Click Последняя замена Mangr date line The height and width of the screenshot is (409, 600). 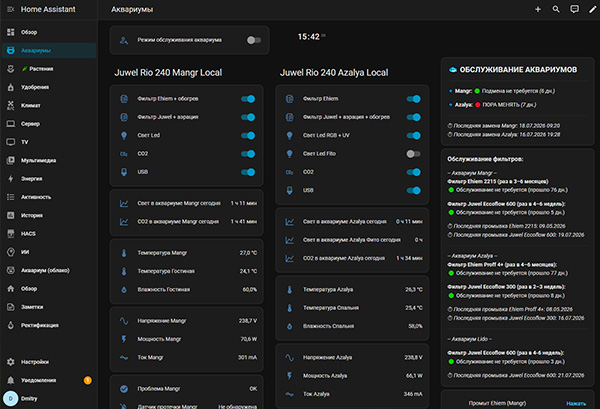coord(504,125)
